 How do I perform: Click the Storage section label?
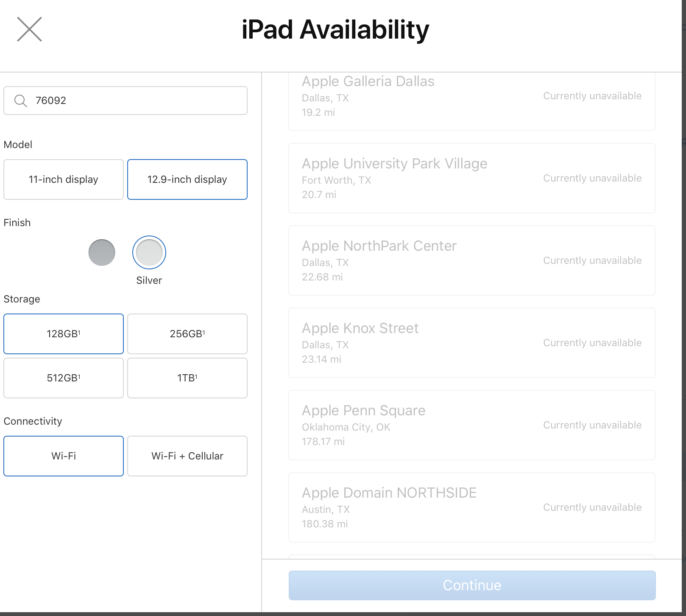pos(22,299)
